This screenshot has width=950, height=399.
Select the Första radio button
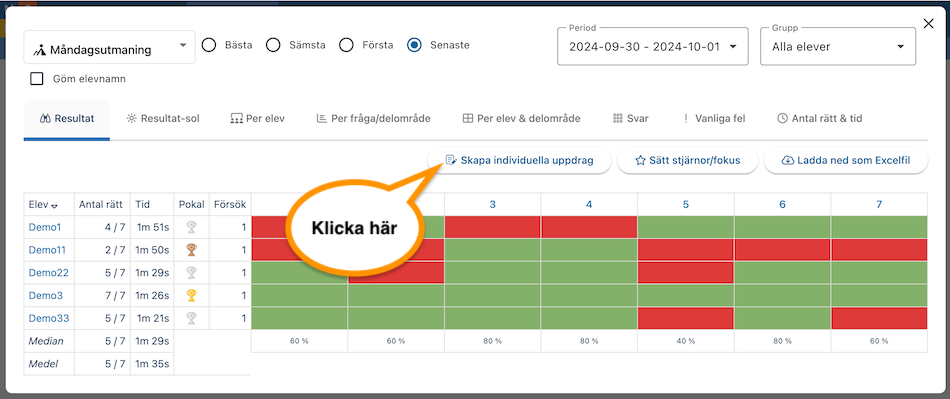tap(346, 45)
